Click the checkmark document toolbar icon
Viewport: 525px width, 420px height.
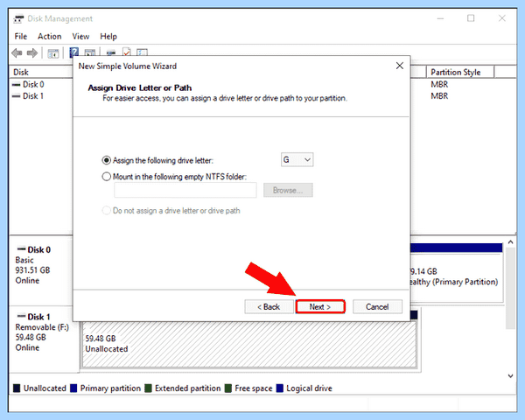[127, 52]
